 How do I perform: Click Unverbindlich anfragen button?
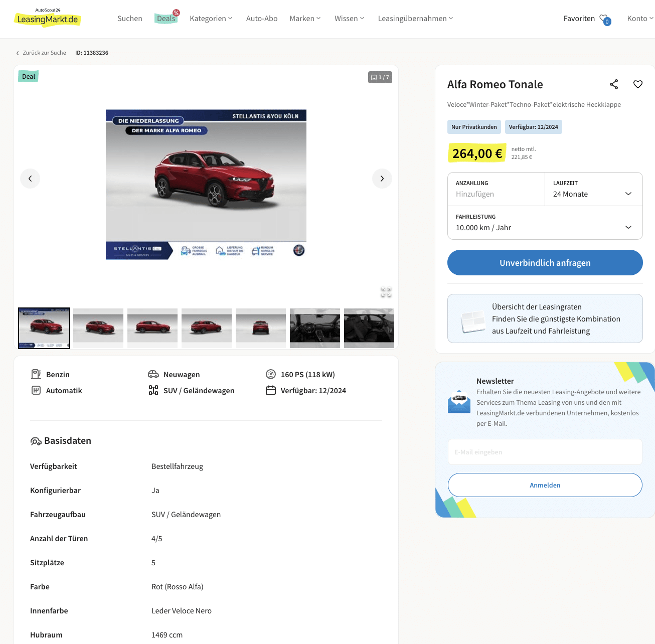pos(545,263)
